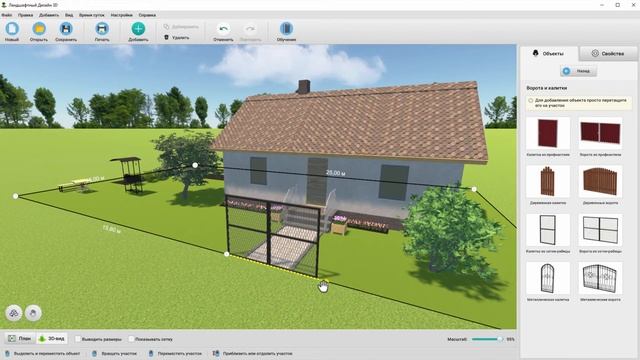The width and height of the screenshot is (640, 360).
Task: Open the Правка menu
Action: 25,15
